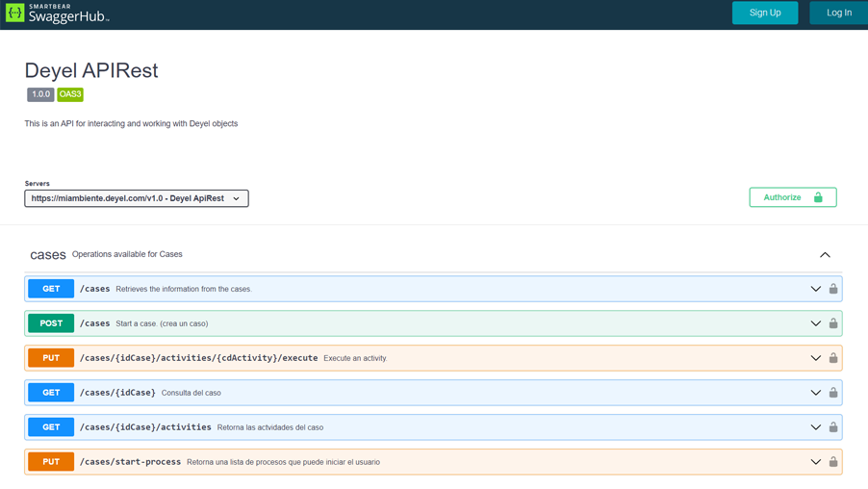868x489 pixels.
Task: Click the OAS3 badge
Action: point(70,94)
